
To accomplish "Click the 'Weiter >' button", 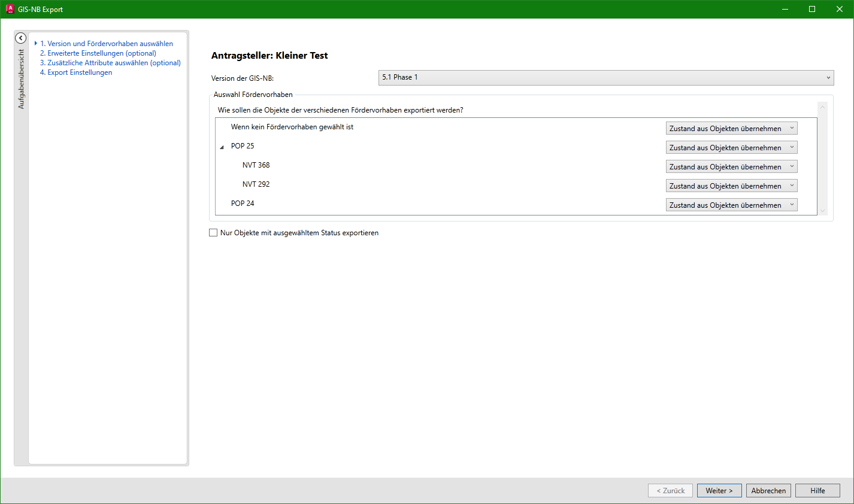I will [x=719, y=491].
